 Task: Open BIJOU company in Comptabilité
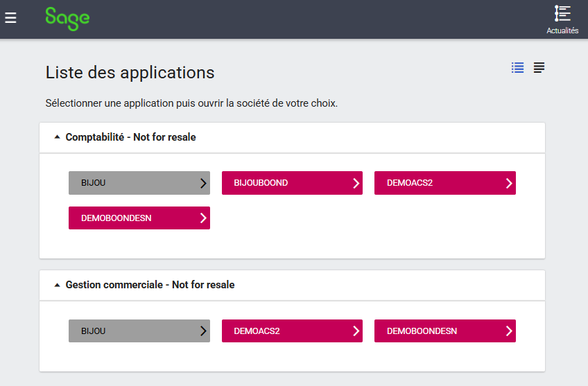pos(132,183)
